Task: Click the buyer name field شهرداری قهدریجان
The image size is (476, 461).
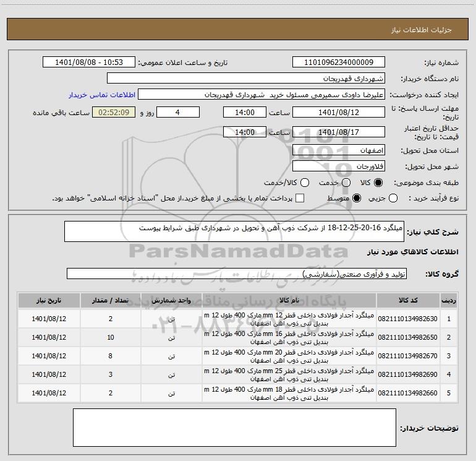Action: (x=246, y=79)
